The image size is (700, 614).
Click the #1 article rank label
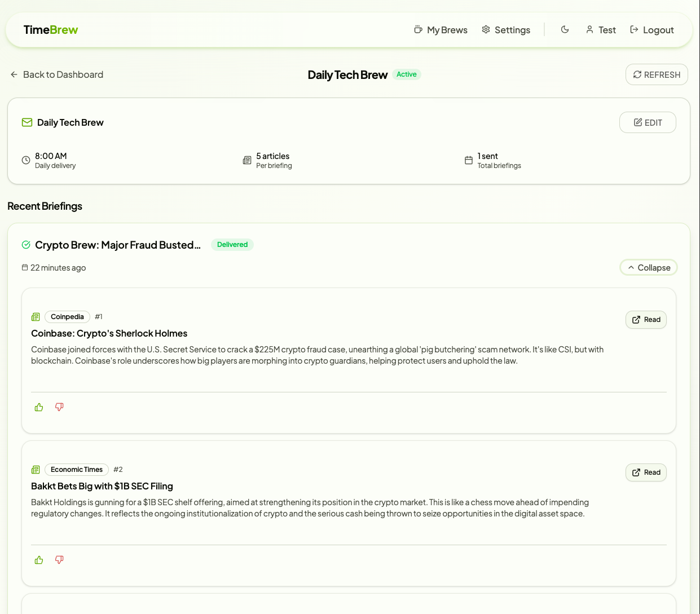99,317
